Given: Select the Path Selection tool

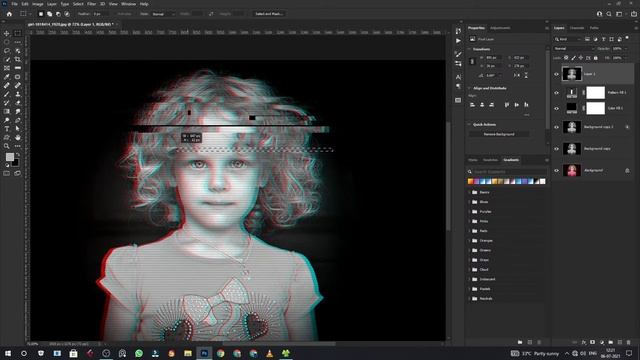Looking at the screenshot, I should coord(18,129).
